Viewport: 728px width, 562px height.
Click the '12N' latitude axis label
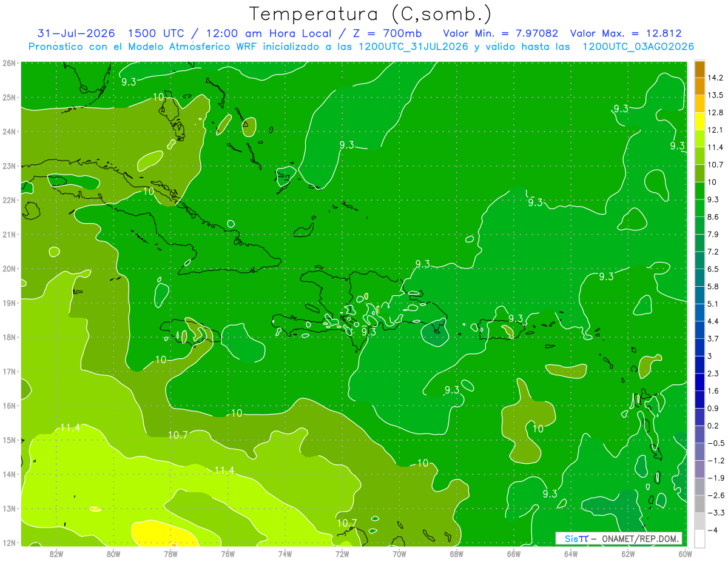click(x=8, y=543)
